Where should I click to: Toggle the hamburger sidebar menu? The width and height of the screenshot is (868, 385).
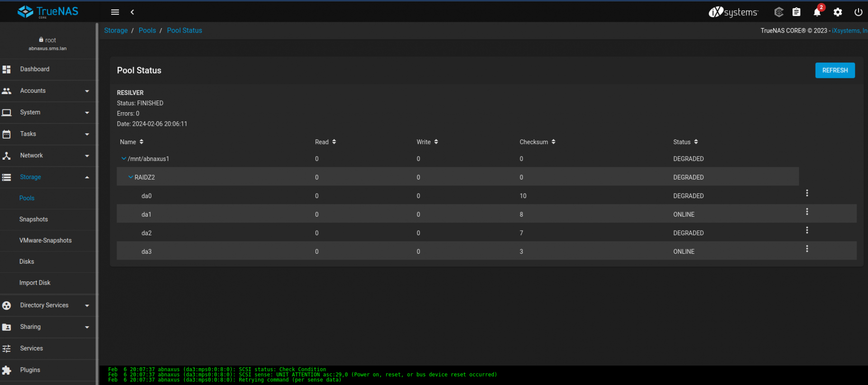pos(115,12)
